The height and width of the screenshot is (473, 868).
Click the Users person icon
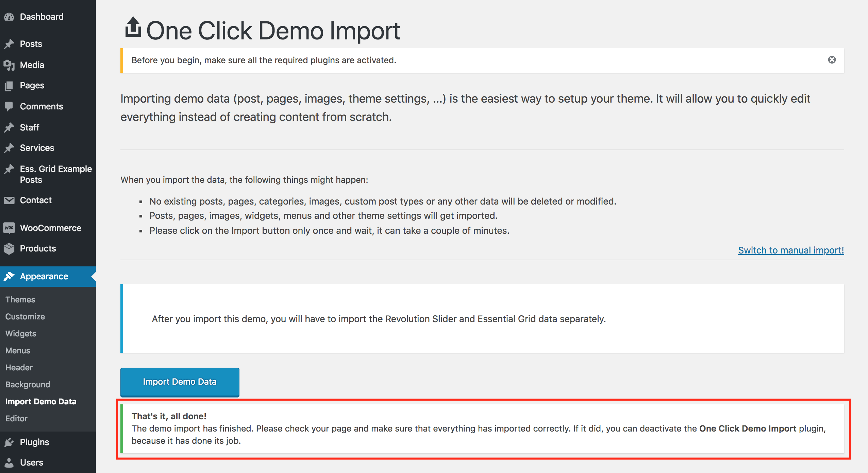[x=9, y=462]
